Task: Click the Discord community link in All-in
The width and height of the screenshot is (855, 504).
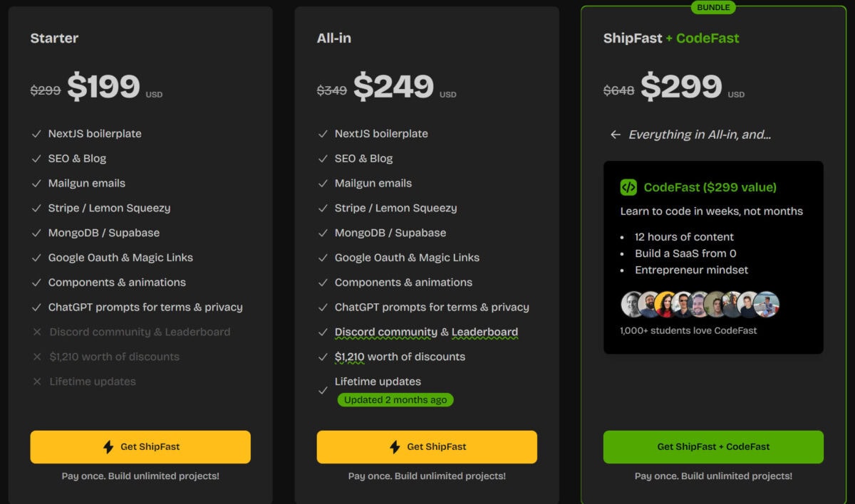Action: [x=386, y=332]
